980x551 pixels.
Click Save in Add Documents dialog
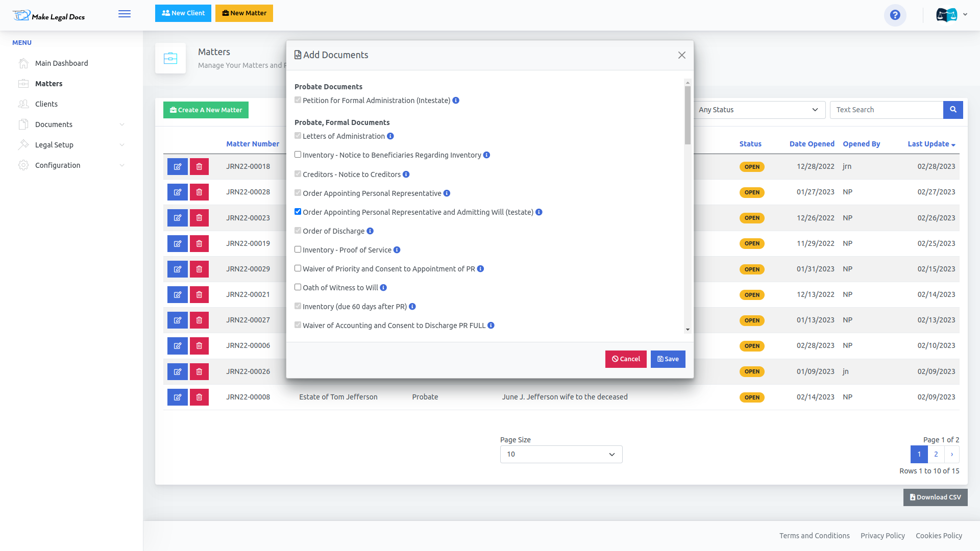pos(668,359)
